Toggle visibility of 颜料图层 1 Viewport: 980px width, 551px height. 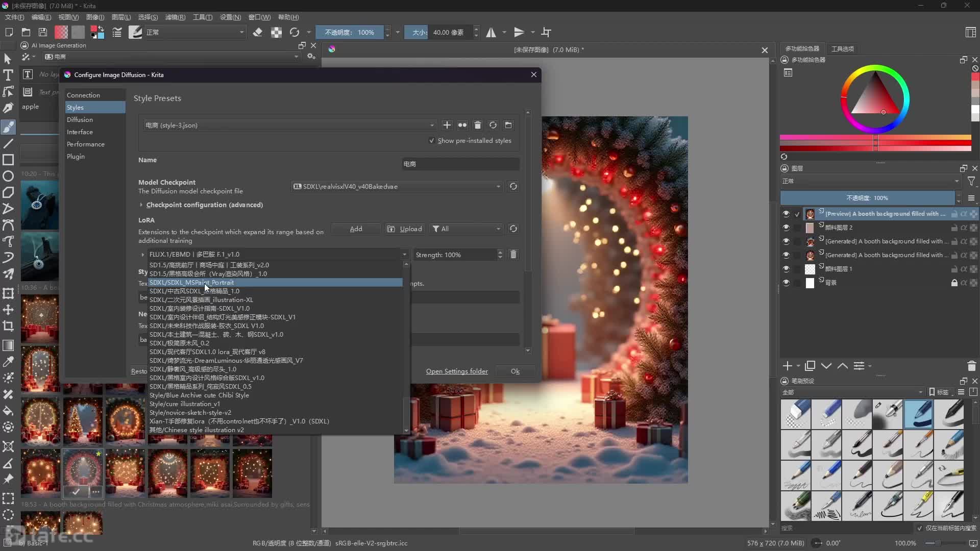coord(786,269)
